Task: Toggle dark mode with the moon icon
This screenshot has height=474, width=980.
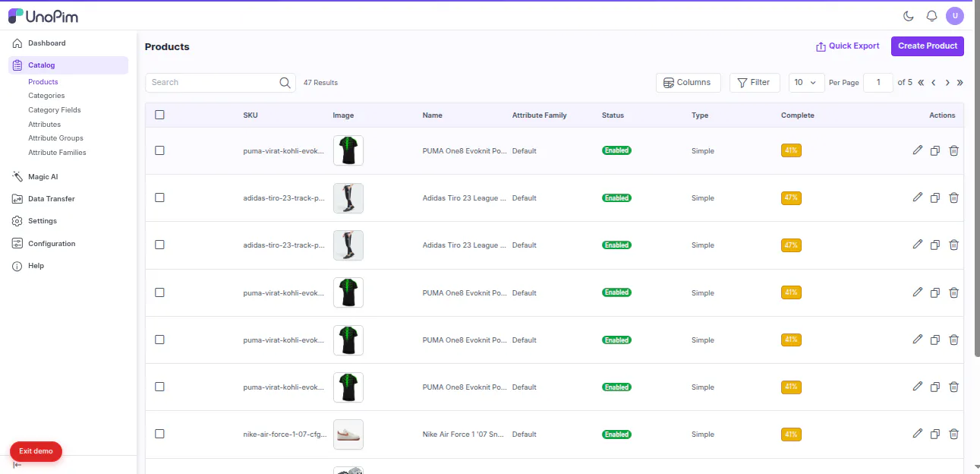Action: (x=909, y=16)
